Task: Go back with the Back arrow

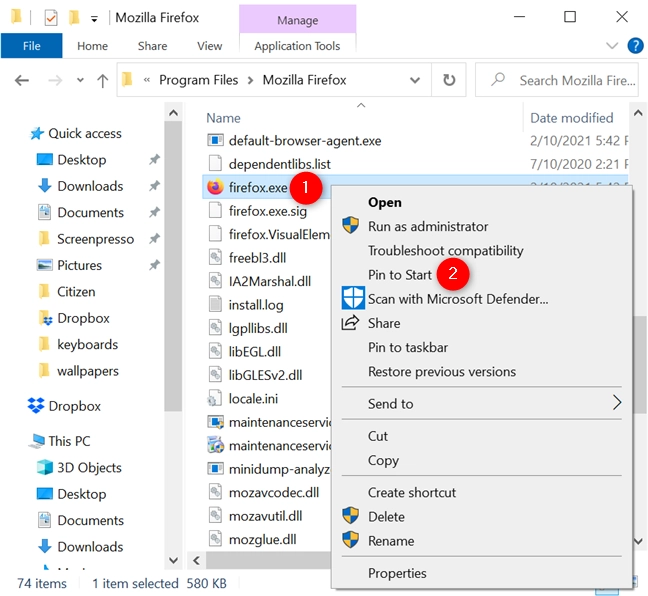Action: click(21, 80)
